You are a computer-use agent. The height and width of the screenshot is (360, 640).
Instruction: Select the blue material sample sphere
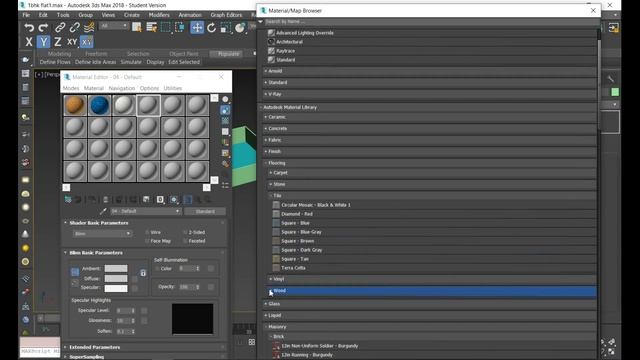point(99,105)
